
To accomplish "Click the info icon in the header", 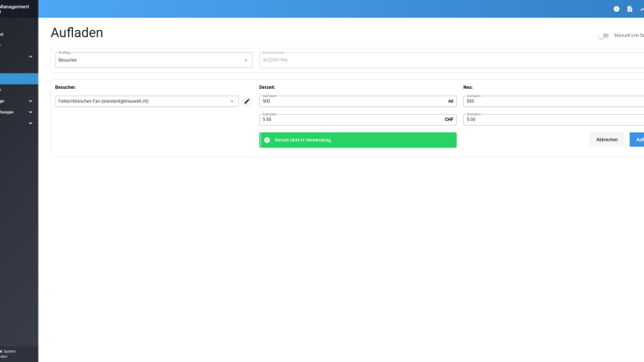I will [x=616, y=8].
